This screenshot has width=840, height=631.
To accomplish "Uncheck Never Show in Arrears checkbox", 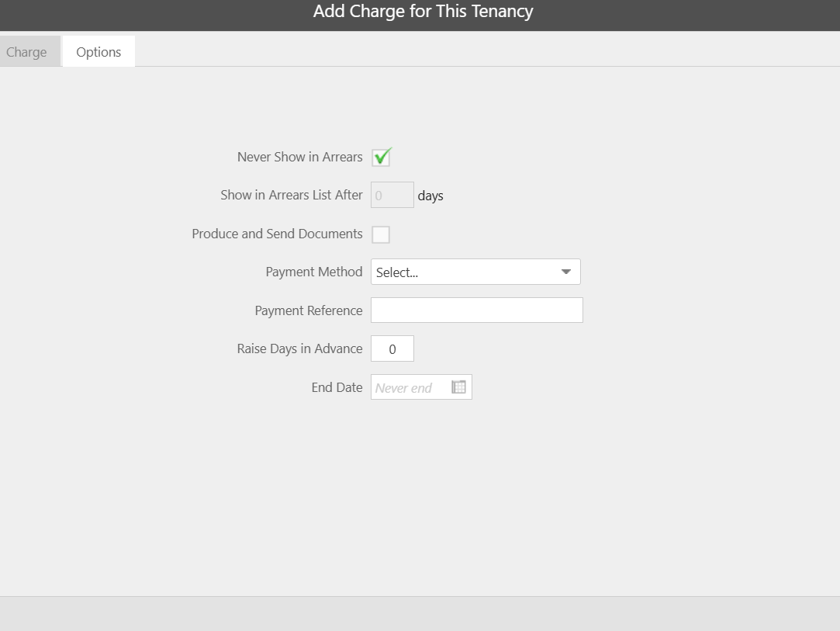I will [381, 157].
